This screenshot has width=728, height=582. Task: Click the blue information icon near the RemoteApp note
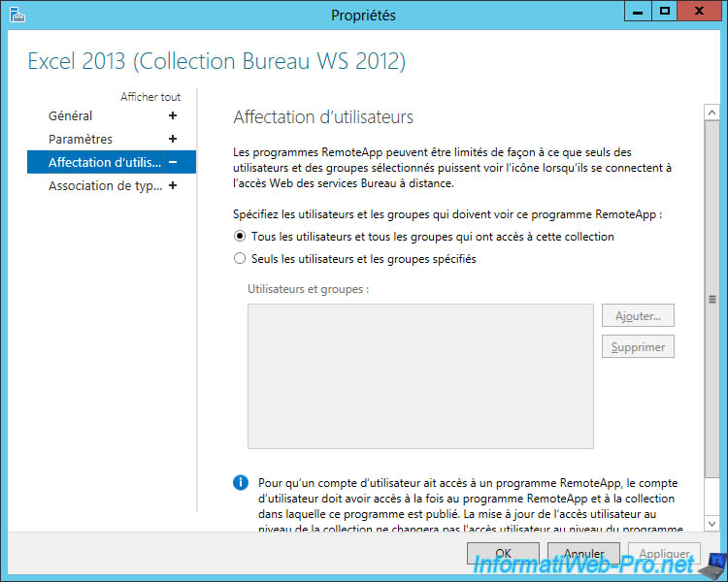pyautogui.click(x=241, y=483)
